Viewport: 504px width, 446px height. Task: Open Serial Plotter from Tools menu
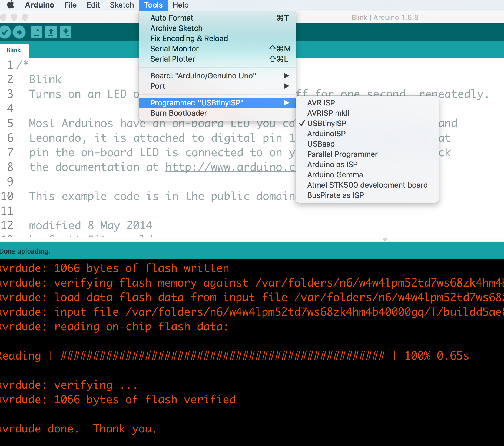click(x=217, y=59)
